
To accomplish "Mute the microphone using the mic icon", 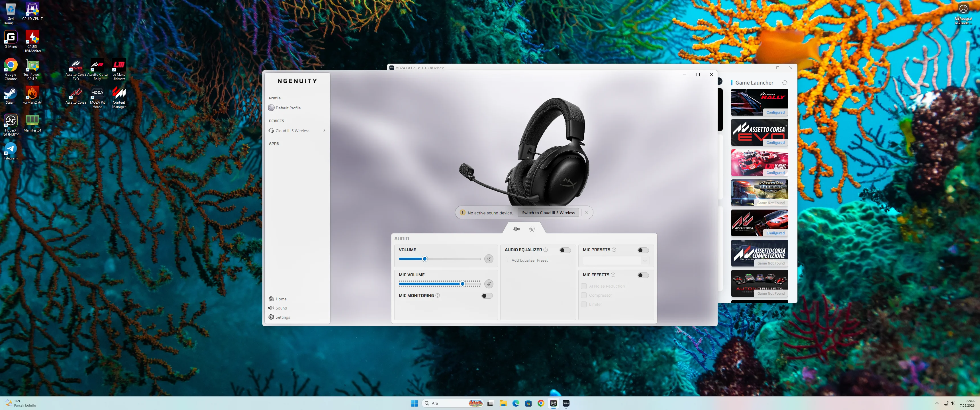I will pos(489,284).
